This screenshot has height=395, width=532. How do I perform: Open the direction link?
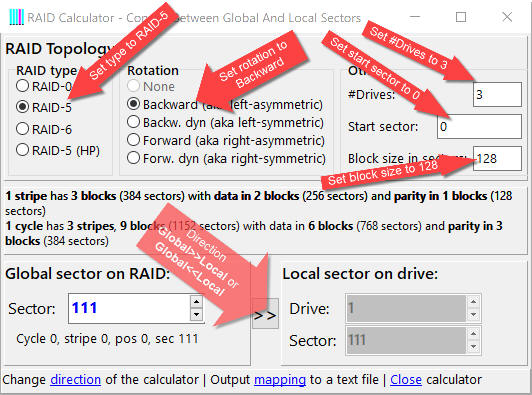coord(75,379)
